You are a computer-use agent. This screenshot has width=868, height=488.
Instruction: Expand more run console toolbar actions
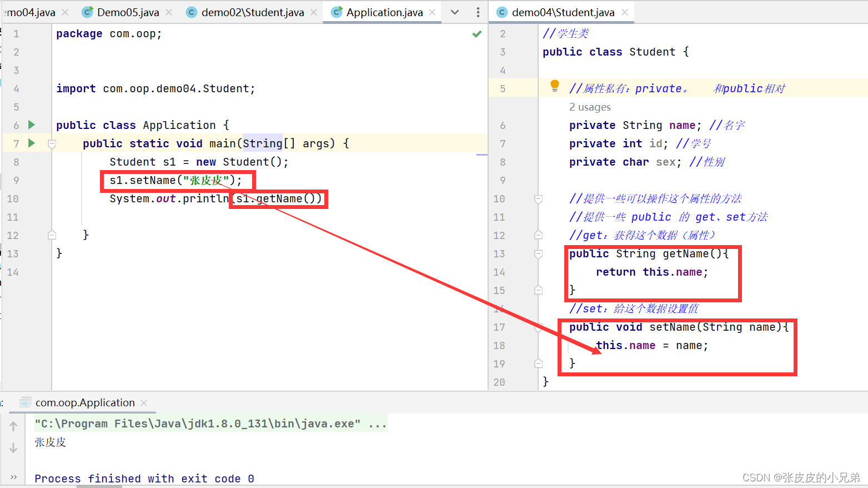click(13, 477)
